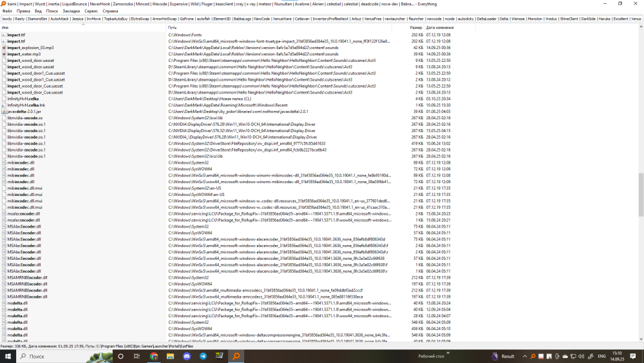The image size is (644, 363).
Task: Click the file icon of impact_explosion_03.mp3
Action: tap(4, 48)
